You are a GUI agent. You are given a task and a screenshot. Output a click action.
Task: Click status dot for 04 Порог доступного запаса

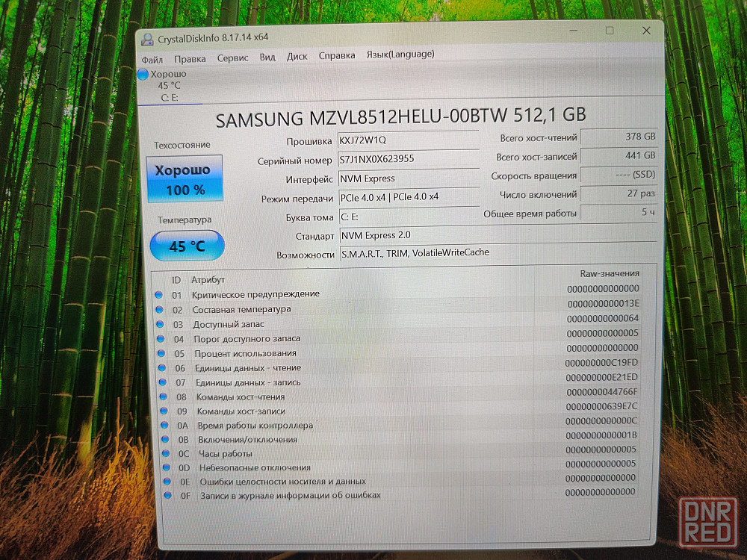point(161,339)
